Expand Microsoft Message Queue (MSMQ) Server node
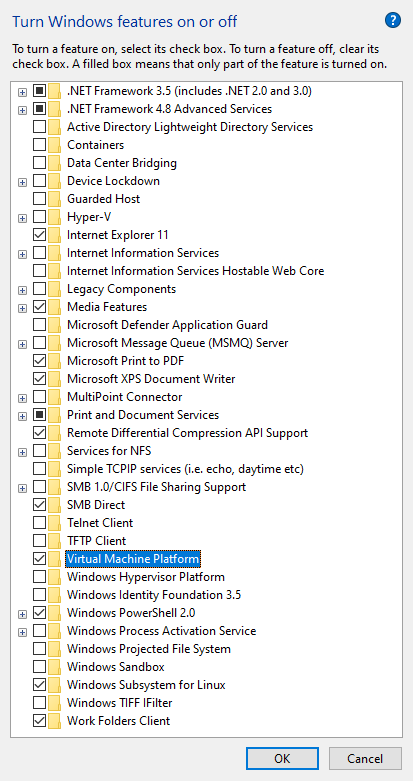Screen dimensions: 413x781 point(22,344)
